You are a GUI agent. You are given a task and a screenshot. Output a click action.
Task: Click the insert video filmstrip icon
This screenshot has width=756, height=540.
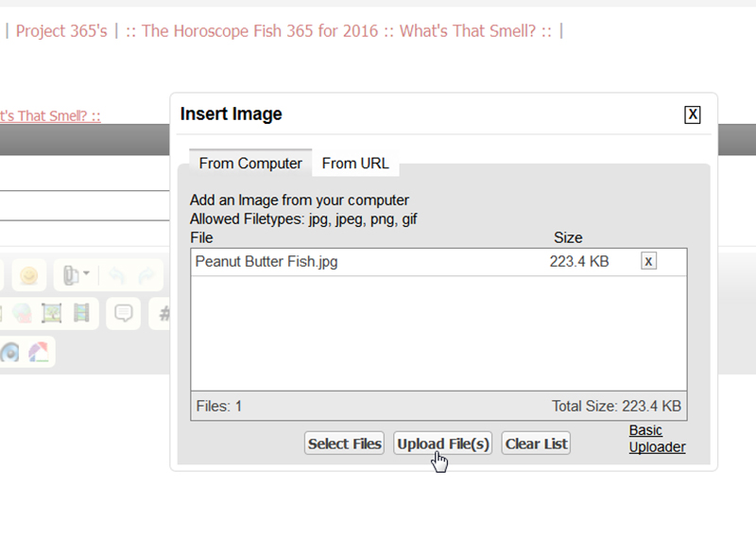[x=81, y=314]
